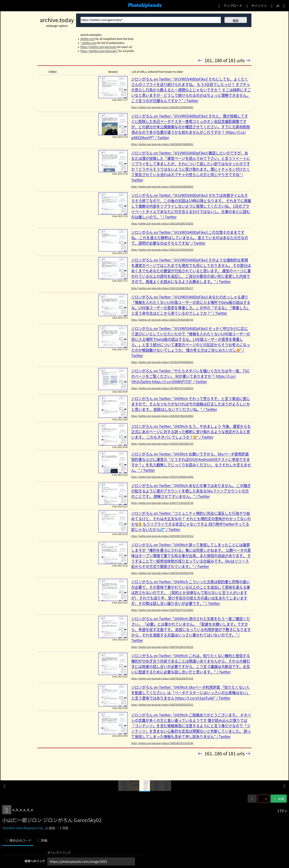The image size is (289, 868).
Task: Open tweet link starting こういった文章は契約書と同等
Action: coord(191,593)
